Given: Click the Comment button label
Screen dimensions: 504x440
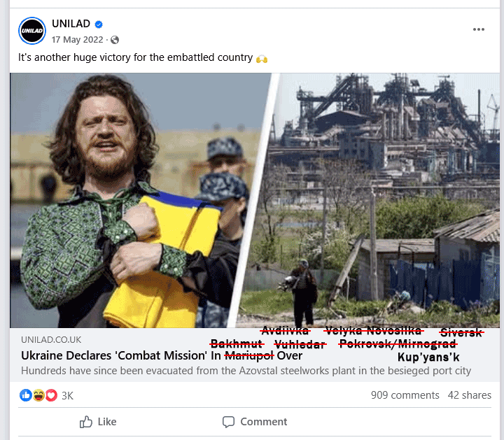Looking at the screenshot, I should click(264, 422).
